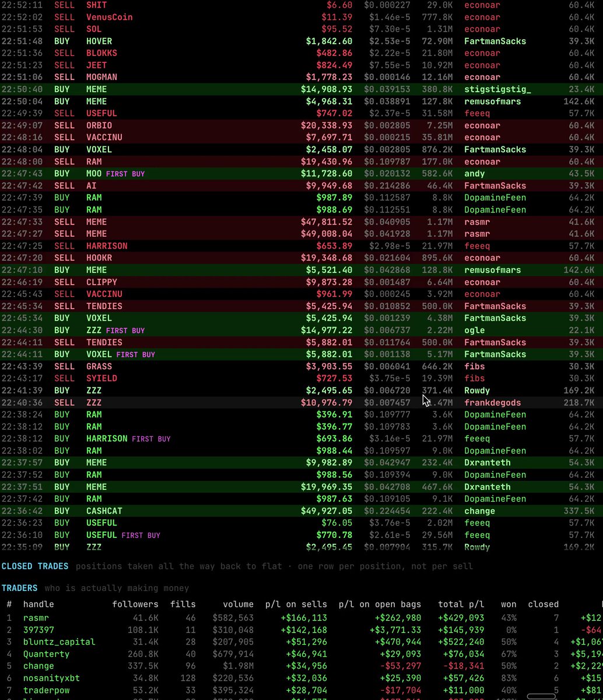Open trader 397397 in the traders table
603x700 pixels.
38,630
